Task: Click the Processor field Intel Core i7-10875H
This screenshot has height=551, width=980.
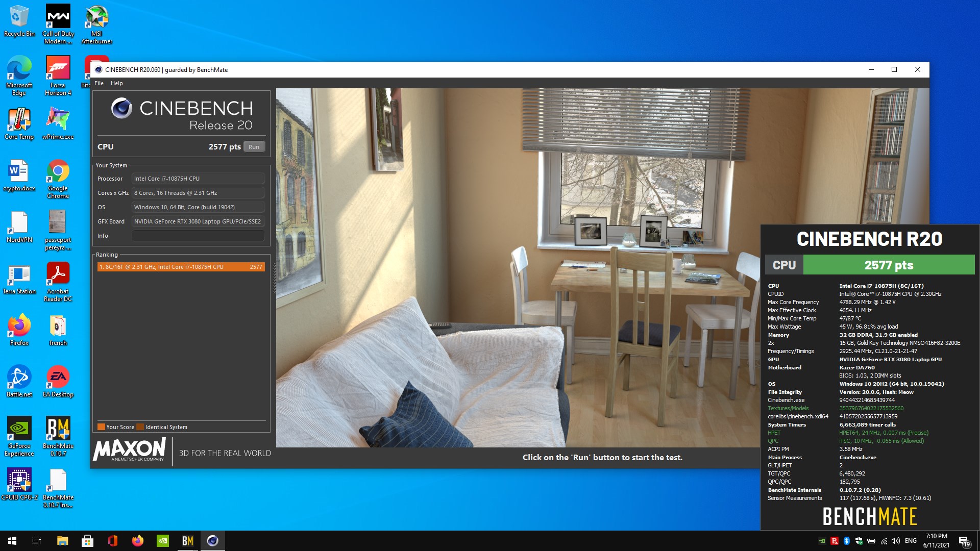Action: (198, 179)
